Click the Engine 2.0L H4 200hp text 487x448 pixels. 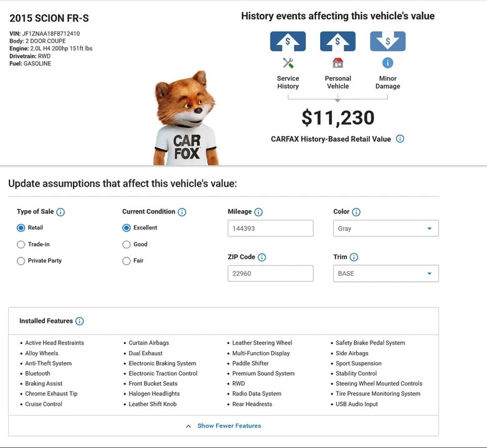(x=50, y=49)
